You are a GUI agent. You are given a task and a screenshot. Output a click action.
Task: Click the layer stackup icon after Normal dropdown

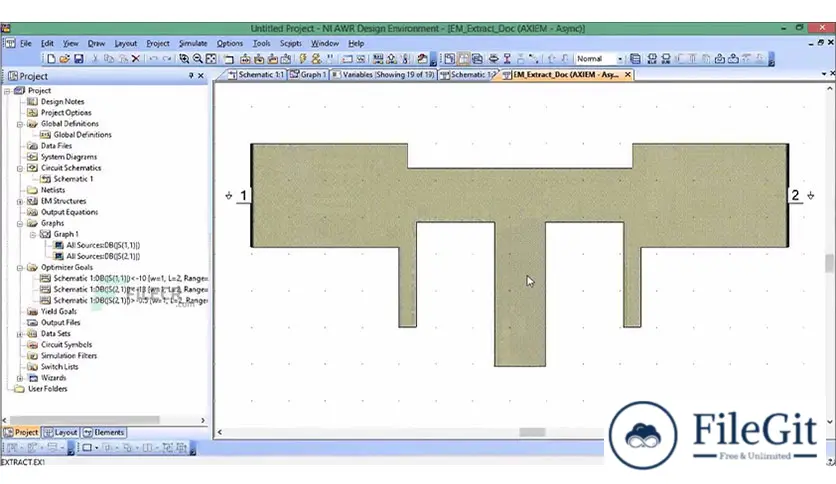coord(635,59)
